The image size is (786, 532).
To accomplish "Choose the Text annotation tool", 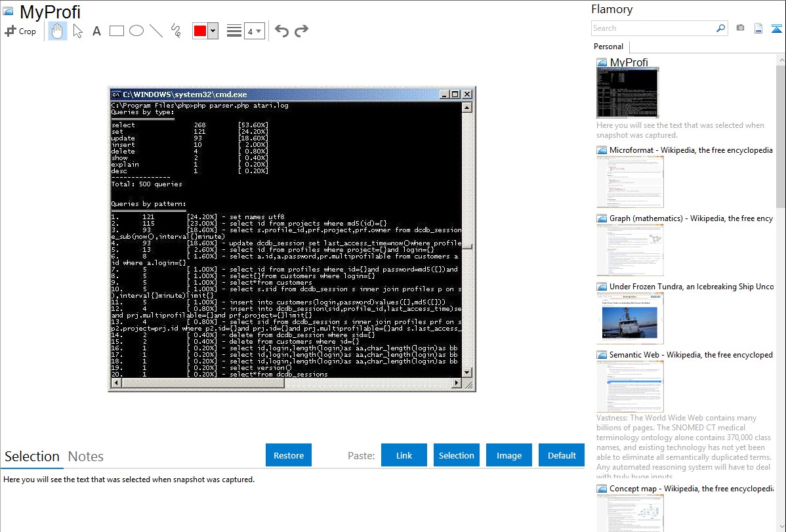I will coord(96,31).
